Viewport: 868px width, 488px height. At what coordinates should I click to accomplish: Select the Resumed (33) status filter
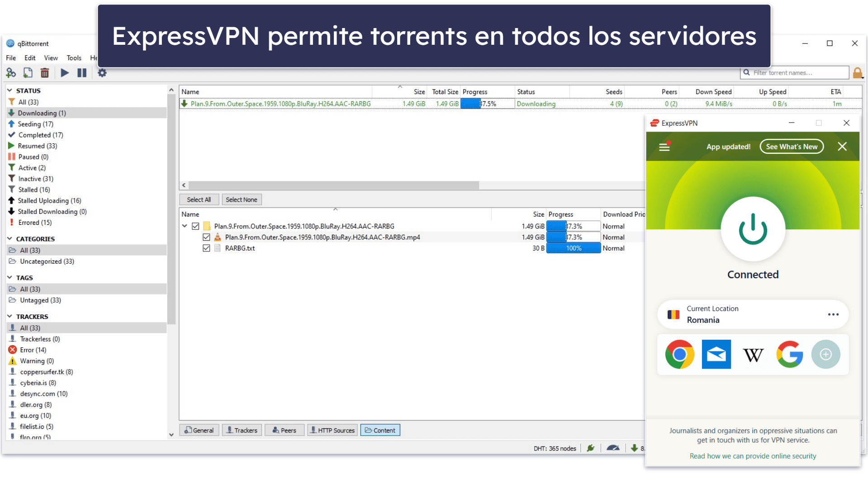pos(87,146)
